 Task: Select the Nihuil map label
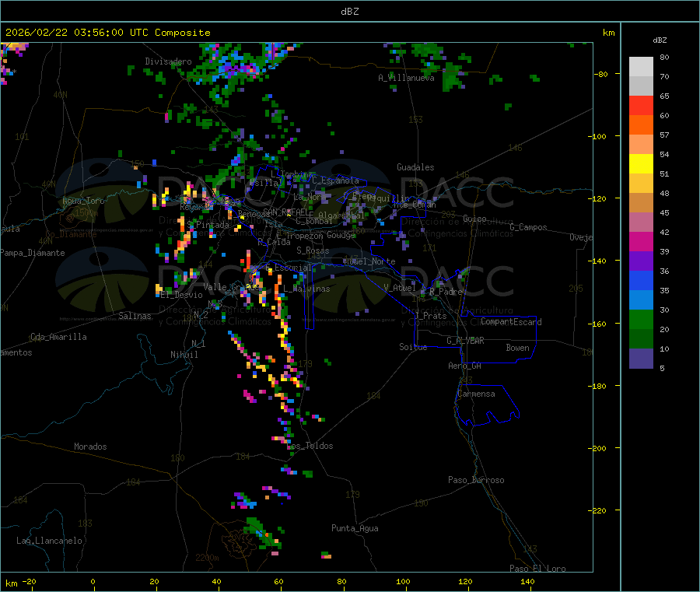click(x=184, y=355)
